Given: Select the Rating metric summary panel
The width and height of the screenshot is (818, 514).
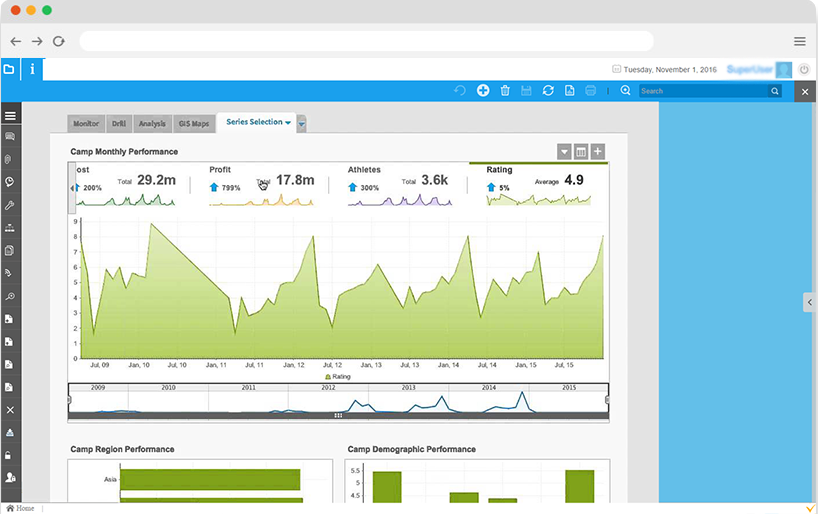Looking at the screenshot, I should (538, 185).
